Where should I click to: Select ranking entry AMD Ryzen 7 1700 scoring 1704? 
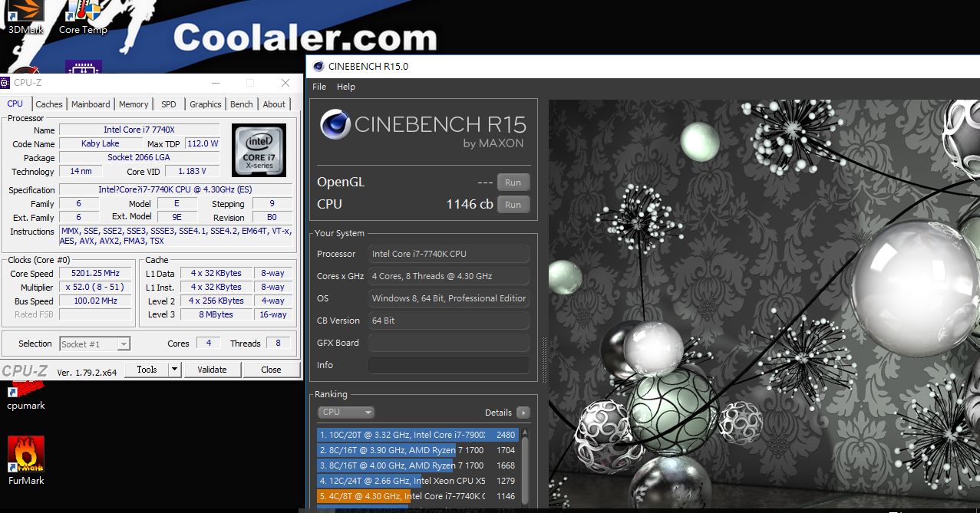coord(418,450)
